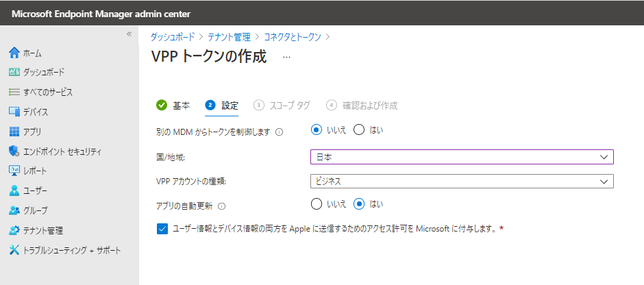Click the デバイス monitor icon
Image resolution: width=644 pixels, height=285 pixels.
(x=14, y=112)
